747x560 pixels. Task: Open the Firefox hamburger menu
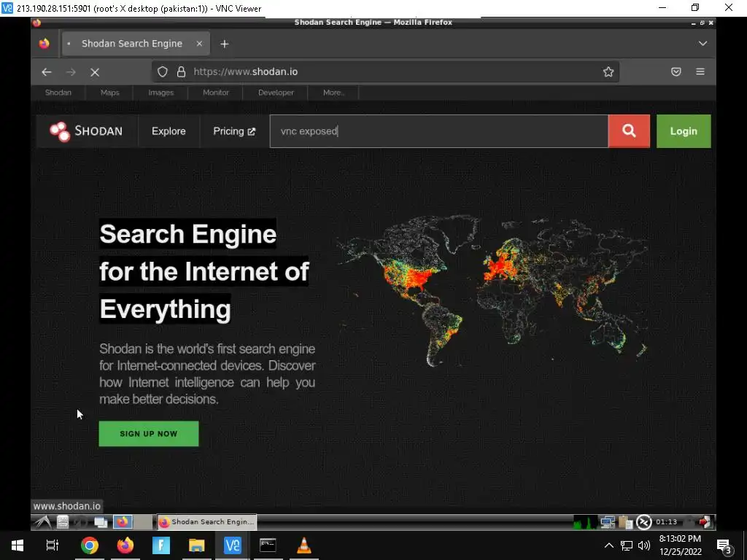pos(700,71)
